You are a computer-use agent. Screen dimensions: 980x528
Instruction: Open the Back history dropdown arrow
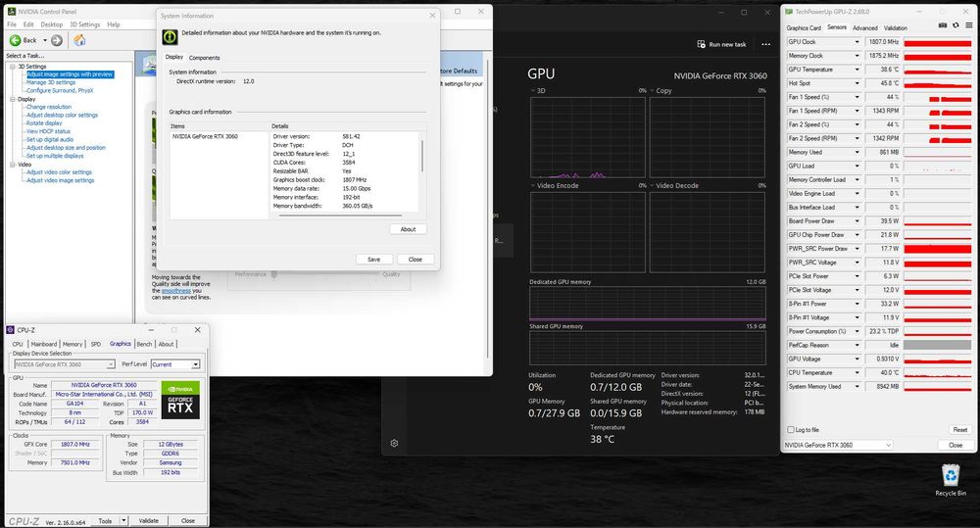click(45, 40)
